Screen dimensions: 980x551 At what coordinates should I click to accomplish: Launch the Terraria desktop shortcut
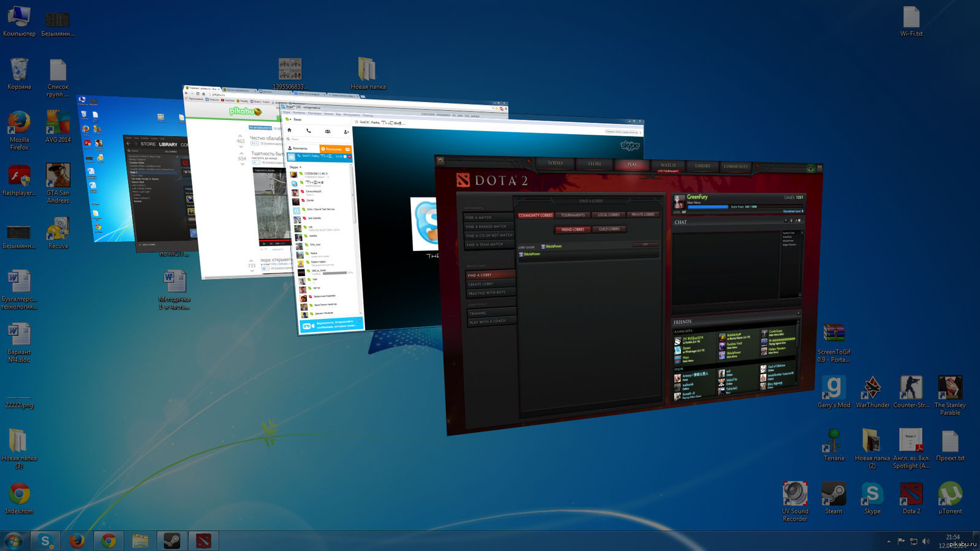pos(834,445)
